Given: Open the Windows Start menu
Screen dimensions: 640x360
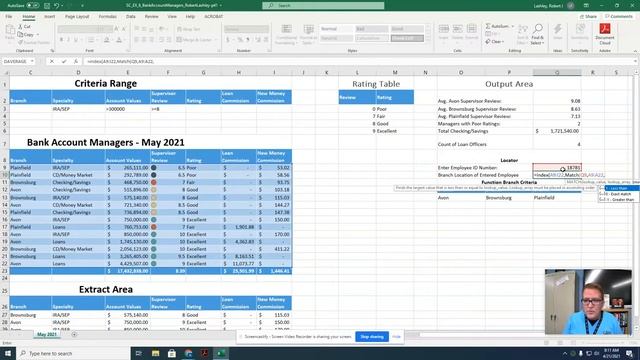Looking at the screenshot, I should 7,353.
